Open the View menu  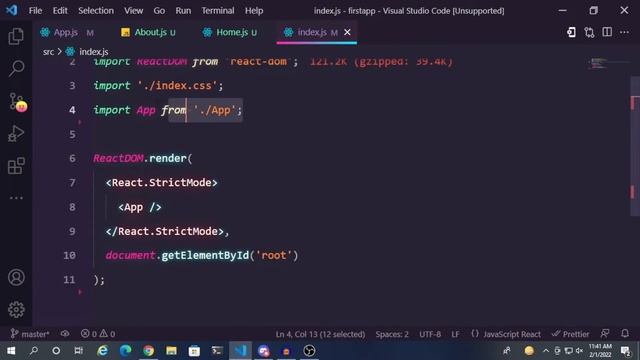point(133,11)
